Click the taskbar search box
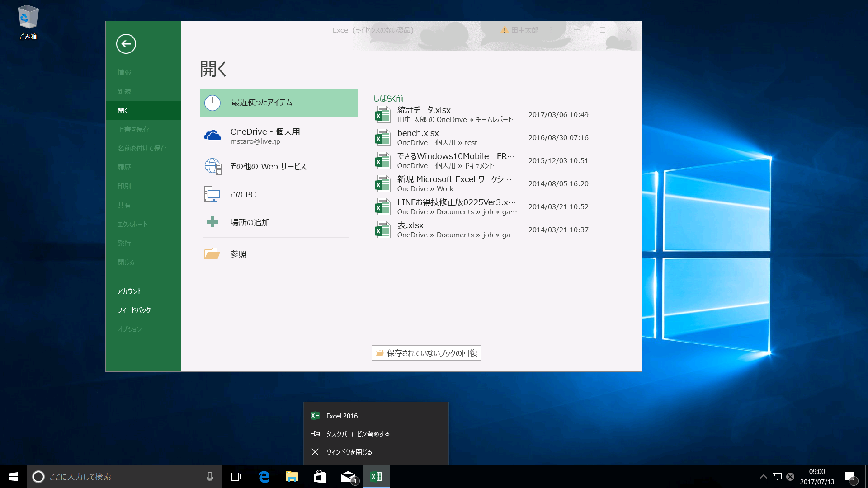Screen dimensions: 868x488 point(124,477)
